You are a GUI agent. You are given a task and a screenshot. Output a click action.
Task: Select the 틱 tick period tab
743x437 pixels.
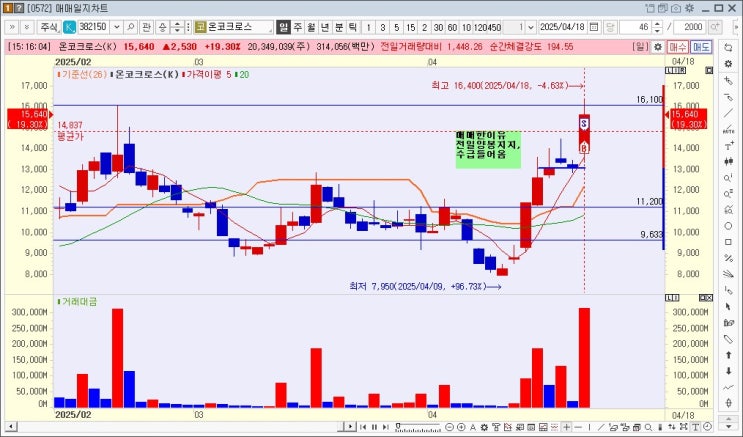click(353, 27)
